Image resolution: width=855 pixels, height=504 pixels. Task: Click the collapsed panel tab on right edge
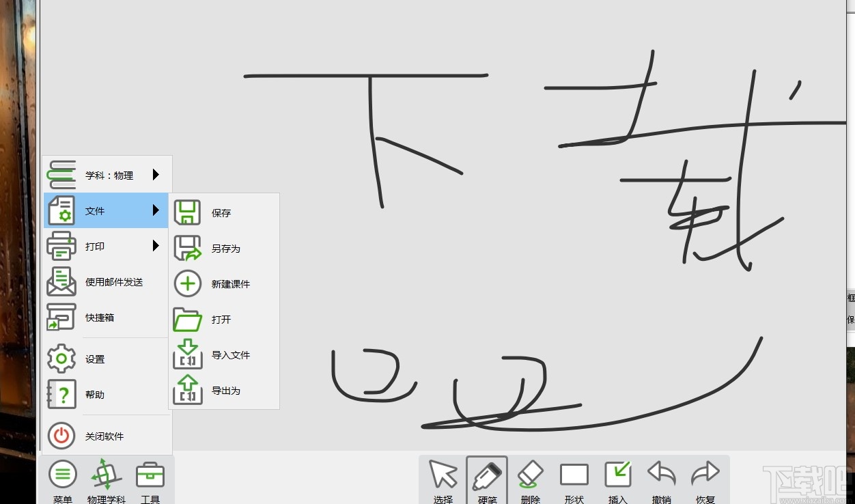pos(850,307)
